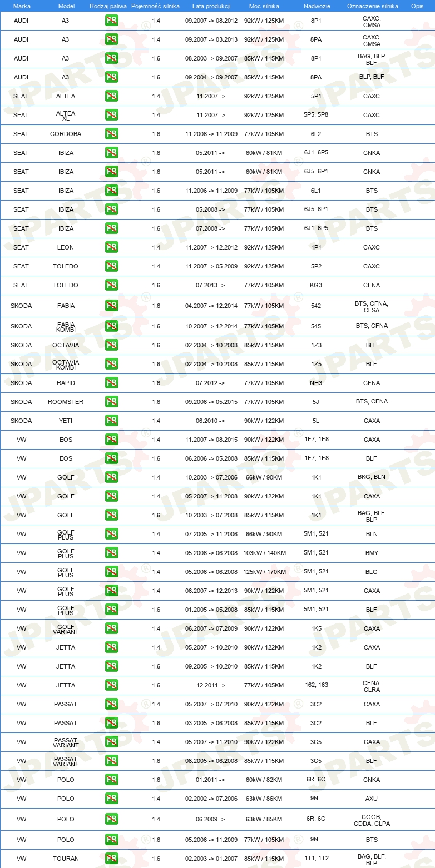
Task: Click the Oznaczenie silnika column header
Action: pyautogui.click(x=372, y=6)
